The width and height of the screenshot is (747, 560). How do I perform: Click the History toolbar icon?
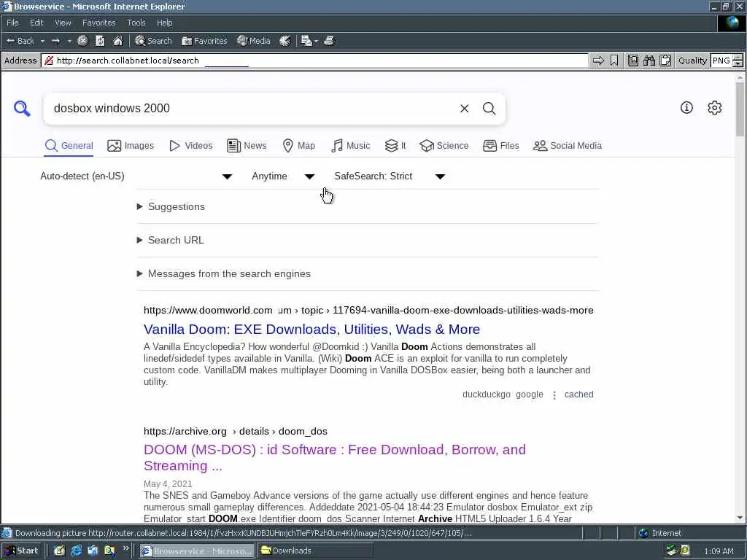[285, 41]
